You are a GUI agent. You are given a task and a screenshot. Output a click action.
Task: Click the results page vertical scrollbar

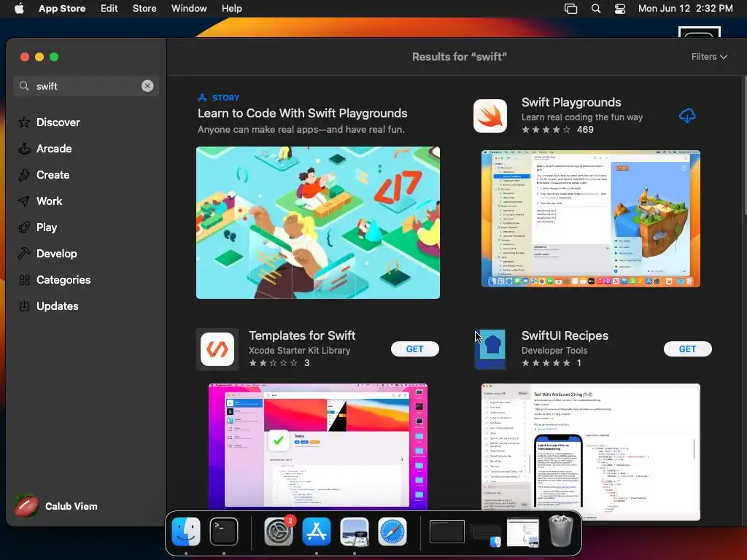pos(744,146)
